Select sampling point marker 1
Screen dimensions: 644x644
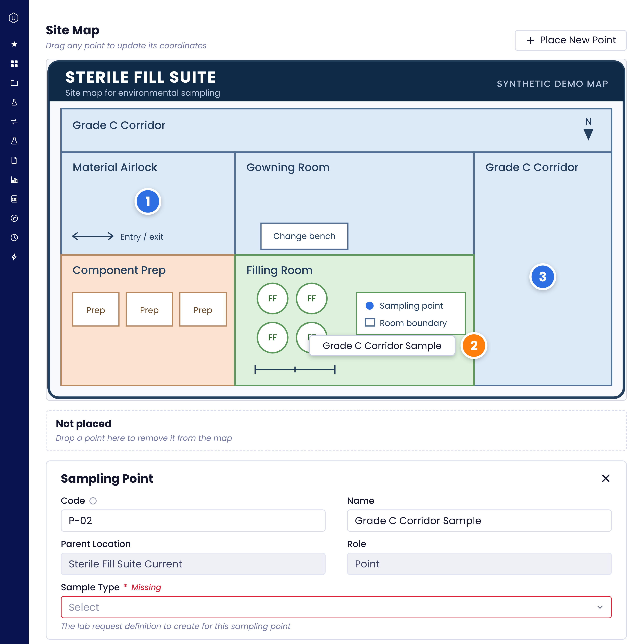click(x=148, y=201)
